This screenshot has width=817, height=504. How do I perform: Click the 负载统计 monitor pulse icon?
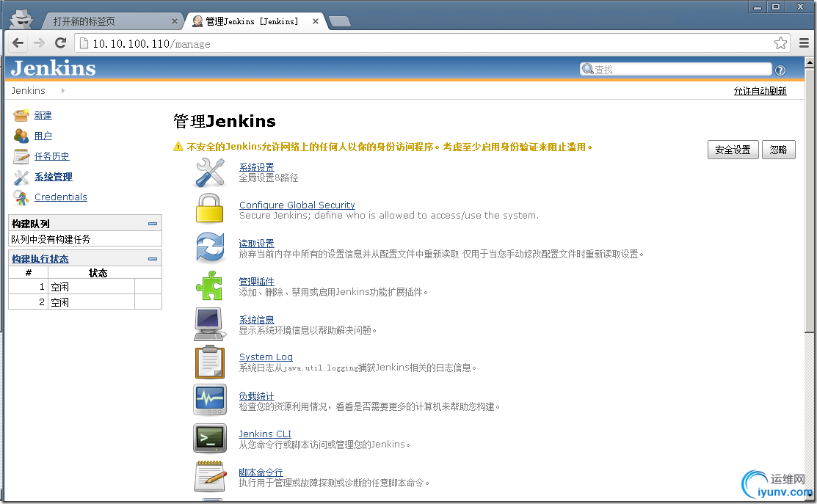click(x=210, y=400)
